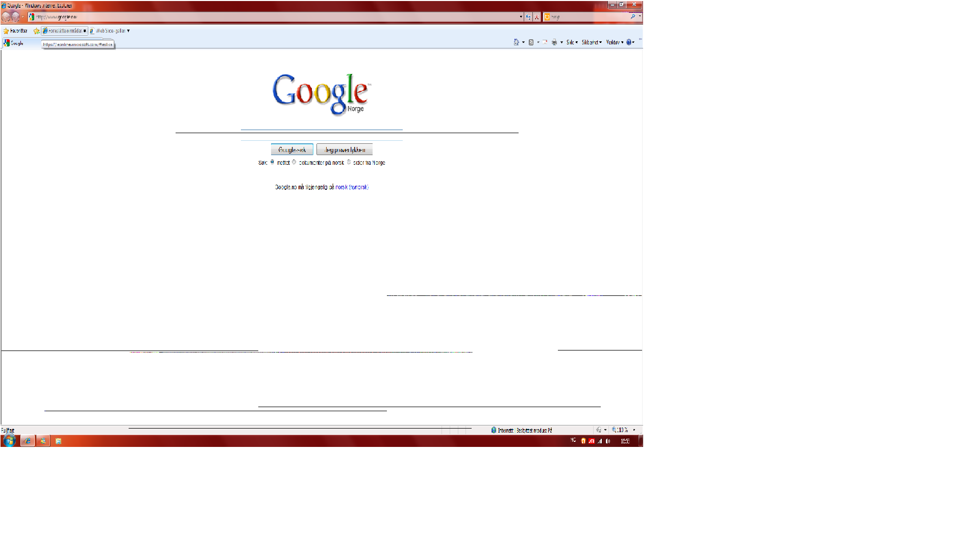Open the Windows Start menu orb
The height and width of the screenshot is (551, 980).
pos(9,441)
